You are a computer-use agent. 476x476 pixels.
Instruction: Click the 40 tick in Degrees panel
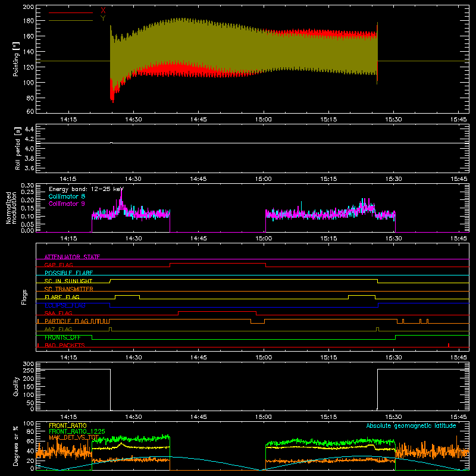[30, 451]
